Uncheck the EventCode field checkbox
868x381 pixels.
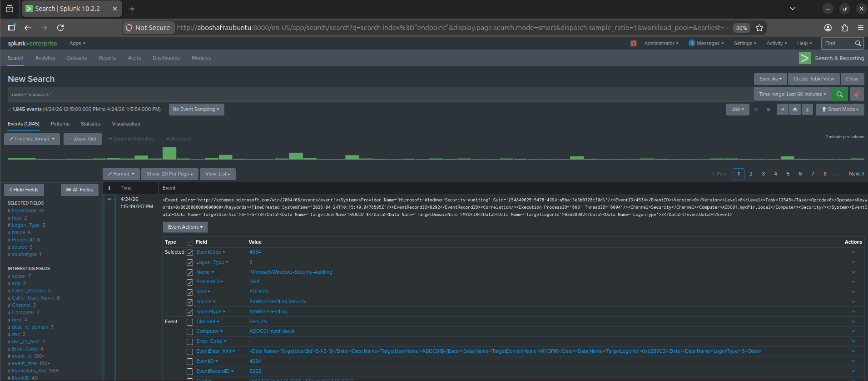190,252
